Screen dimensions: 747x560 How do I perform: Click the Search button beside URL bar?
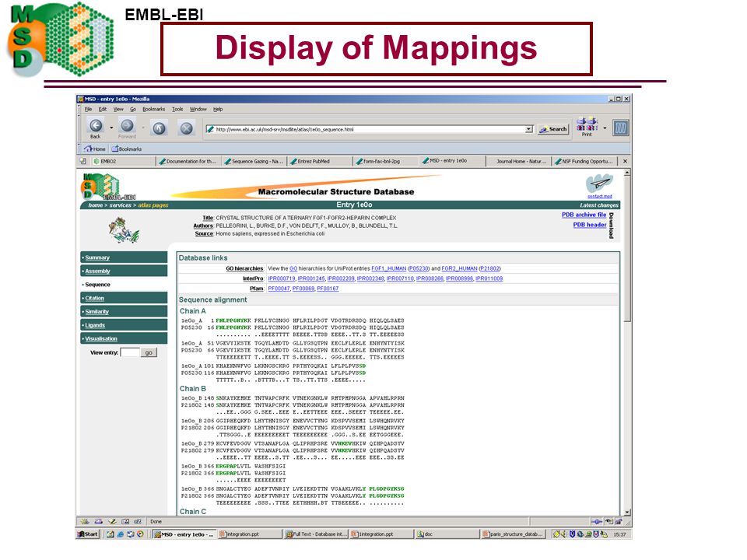click(x=553, y=129)
